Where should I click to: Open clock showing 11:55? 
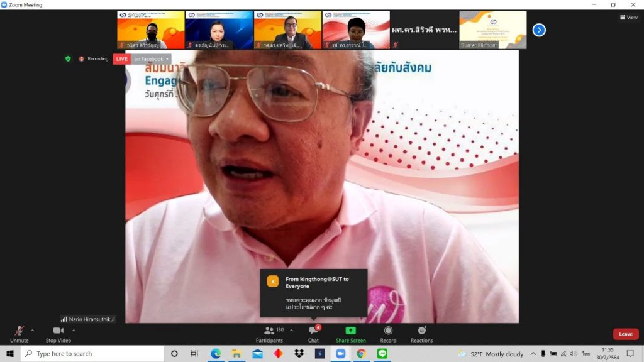click(x=608, y=353)
